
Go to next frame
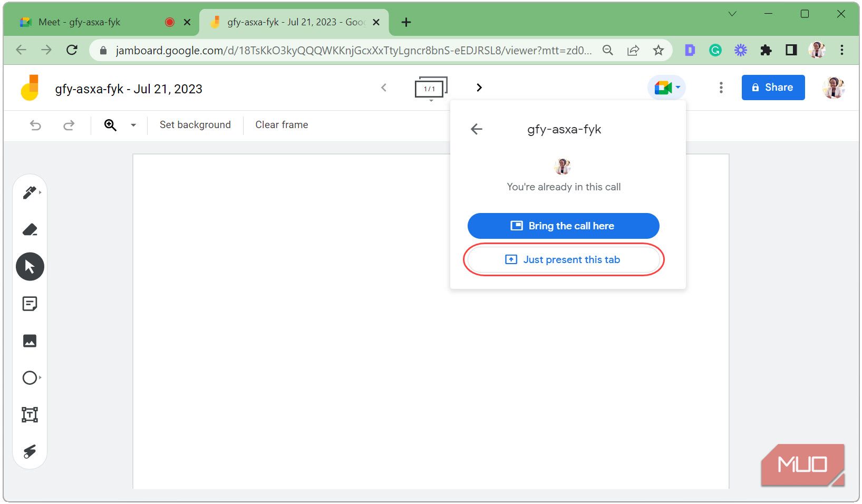click(479, 88)
